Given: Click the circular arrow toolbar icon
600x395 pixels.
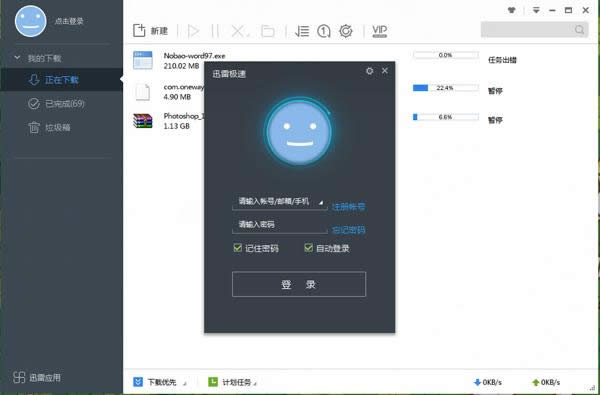Looking at the screenshot, I should (x=346, y=31).
